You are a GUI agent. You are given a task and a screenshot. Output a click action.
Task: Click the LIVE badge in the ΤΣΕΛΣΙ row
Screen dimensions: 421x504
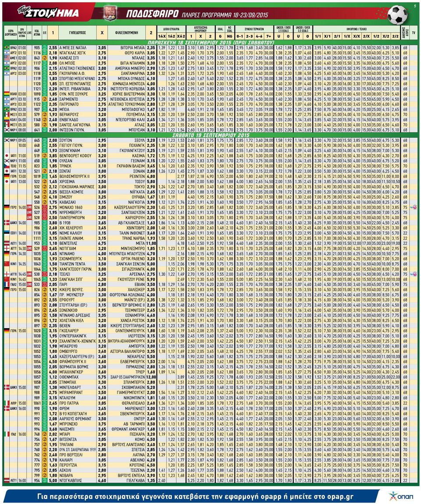click(29, 274)
